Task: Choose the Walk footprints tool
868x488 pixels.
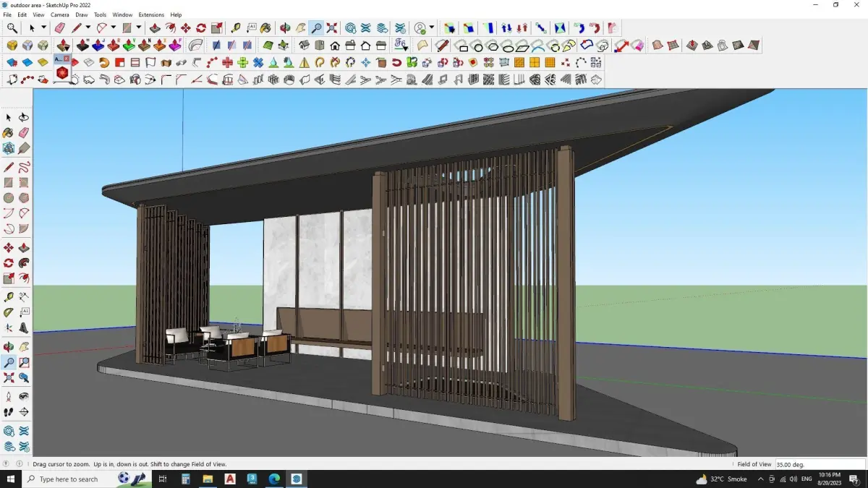Action: (9, 412)
